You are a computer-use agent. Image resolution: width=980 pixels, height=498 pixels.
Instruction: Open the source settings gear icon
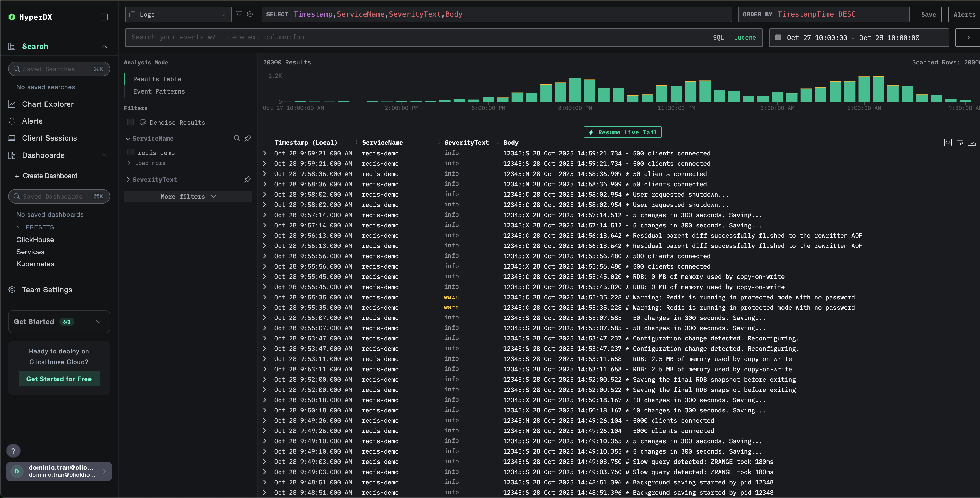coord(250,14)
